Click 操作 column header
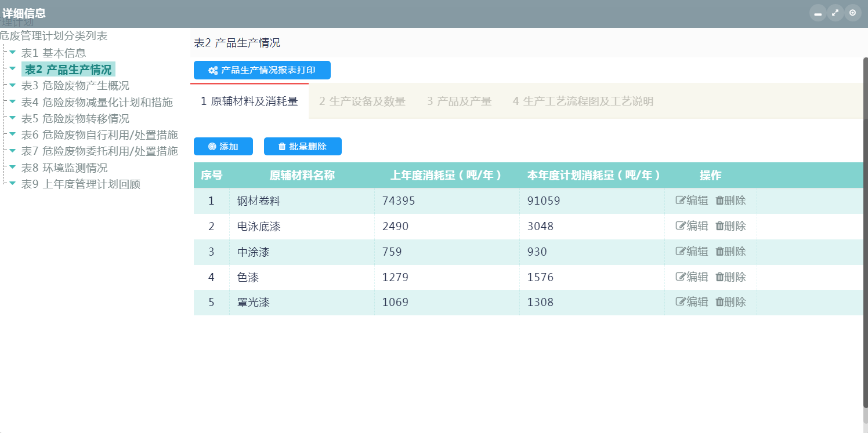Image resolution: width=868 pixels, height=433 pixels. click(x=711, y=175)
